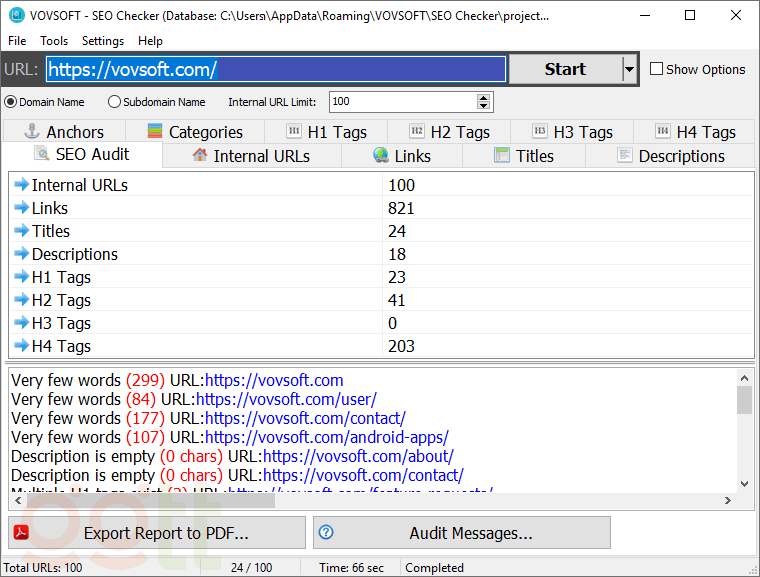The height and width of the screenshot is (577, 760).
Task: Expand the Start button dropdown arrow
Action: click(x=629, y=69)
